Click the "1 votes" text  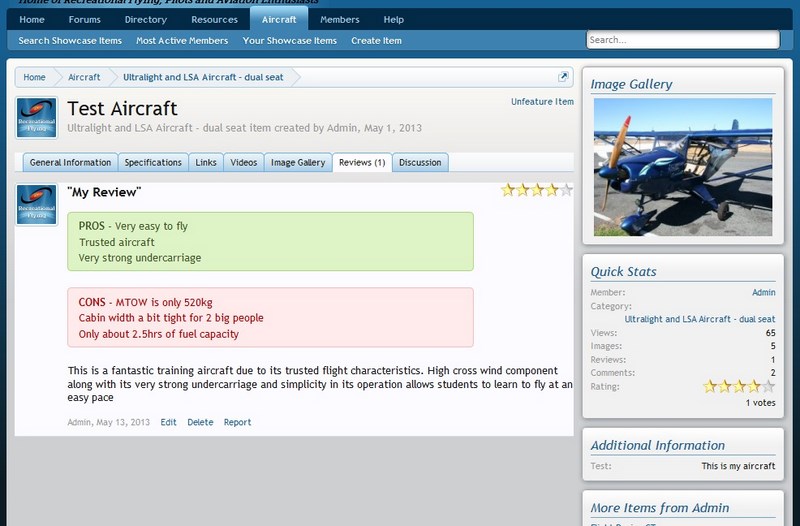(x=760, y=403)
